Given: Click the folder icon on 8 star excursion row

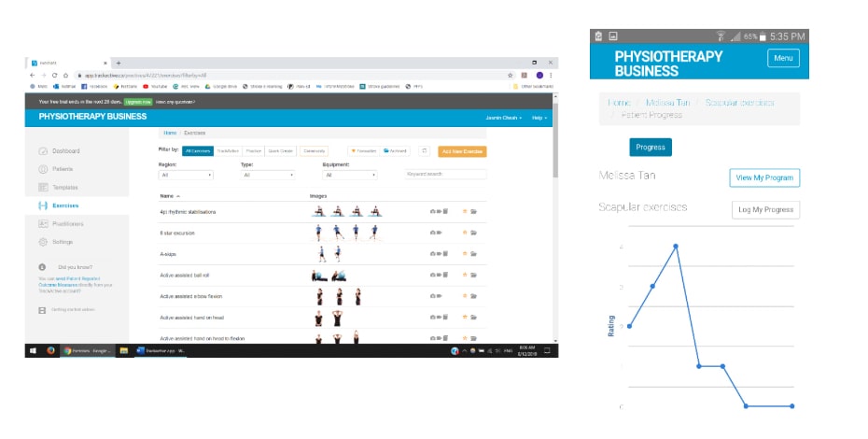Looking at the screenshot, I should click(x=474, y=233).
